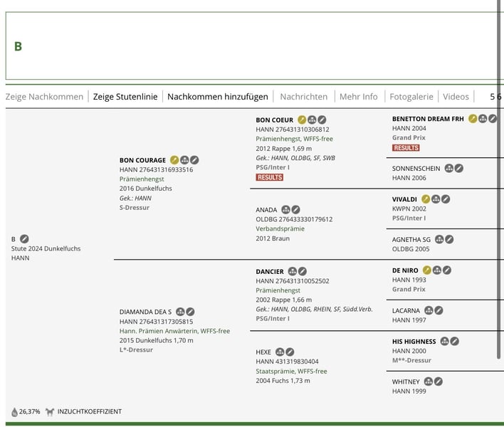Viewport: 504px width, 427px height.
Task: Click the text 'Verbandsprämie' under ANADA
Action: tap(280, 228)
